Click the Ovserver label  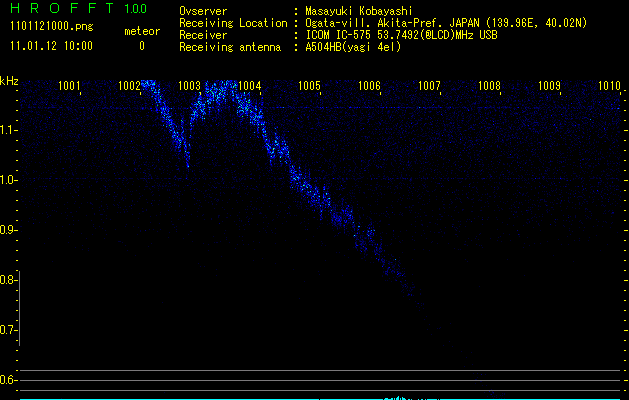point(203,11)
